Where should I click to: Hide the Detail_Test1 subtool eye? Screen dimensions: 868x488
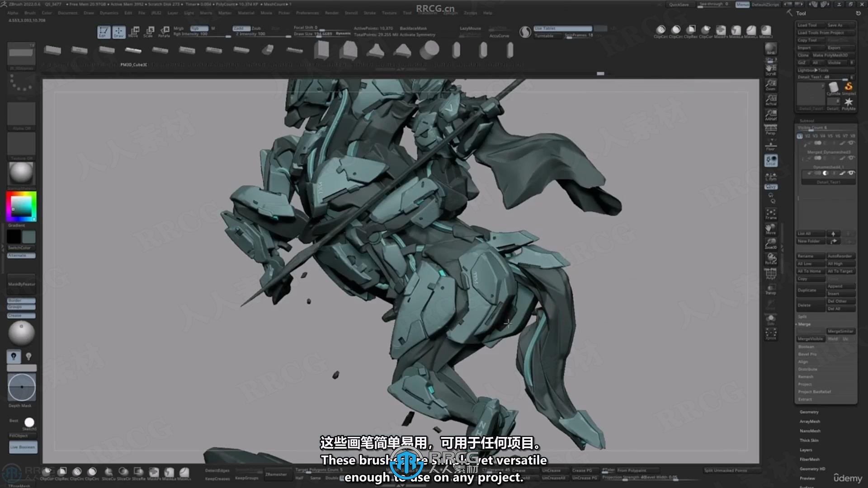(851, 173)
